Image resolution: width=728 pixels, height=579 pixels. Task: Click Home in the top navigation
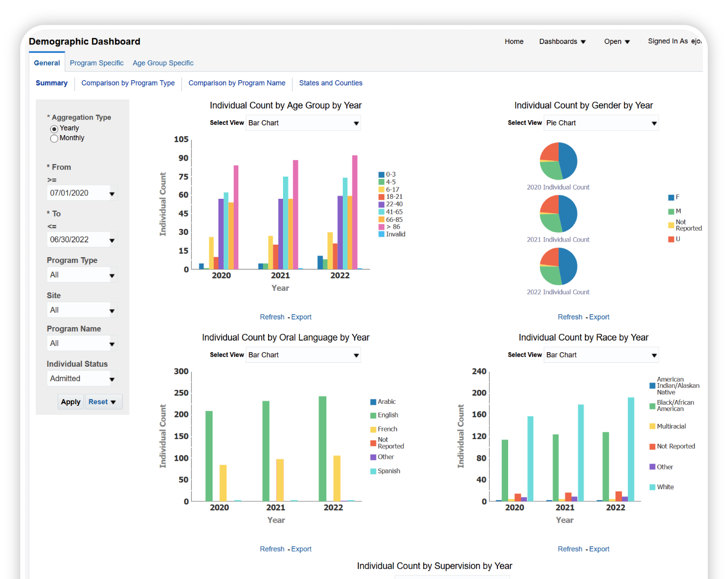pyautogui.click(x=514, y=41)
